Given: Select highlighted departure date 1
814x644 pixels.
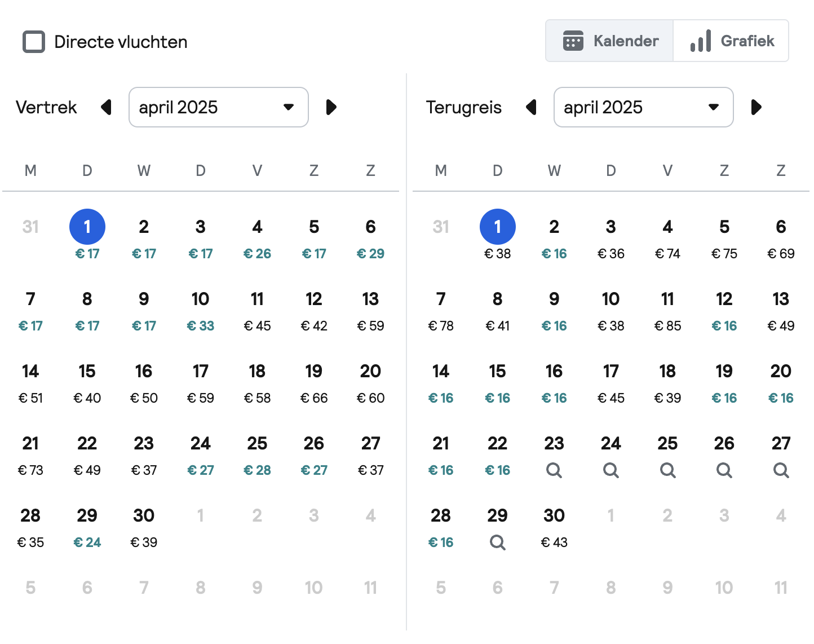Looking at the screenshot, I should point(87,227).
